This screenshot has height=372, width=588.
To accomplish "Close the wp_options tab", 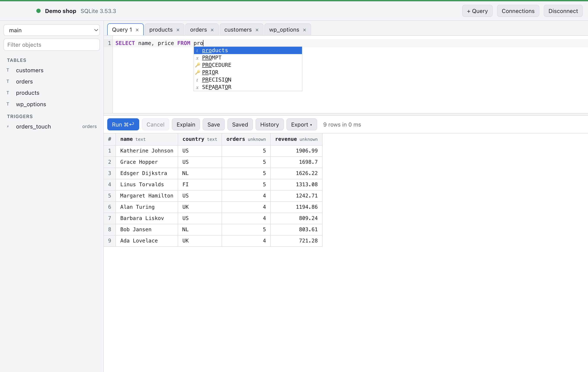I will click(x=305, y=30).
